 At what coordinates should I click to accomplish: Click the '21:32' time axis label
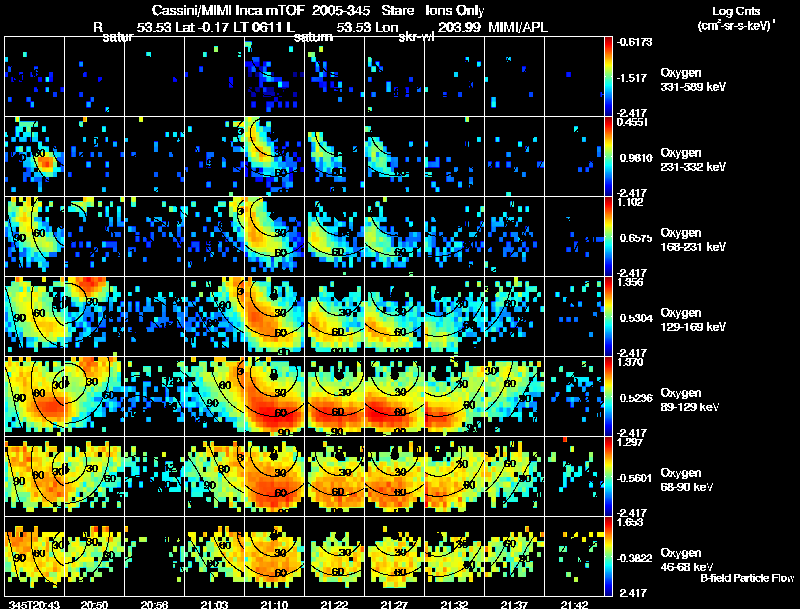coord(455,605)
